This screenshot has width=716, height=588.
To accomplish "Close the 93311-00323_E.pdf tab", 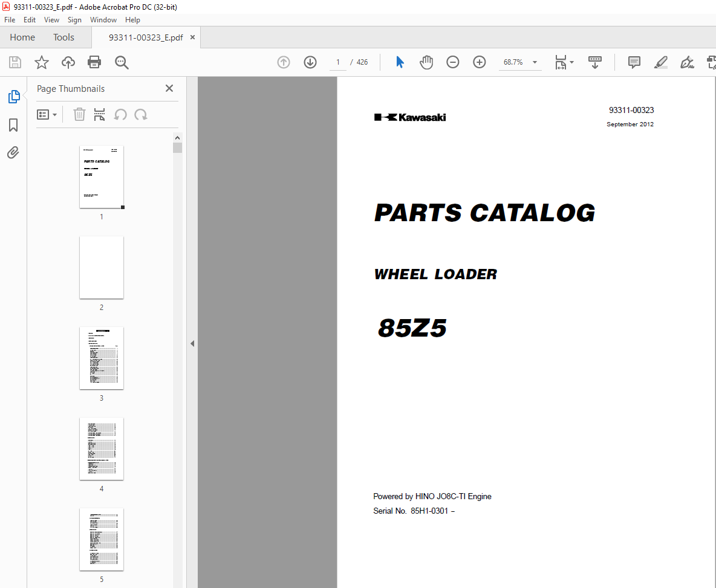I will (193, 37).
